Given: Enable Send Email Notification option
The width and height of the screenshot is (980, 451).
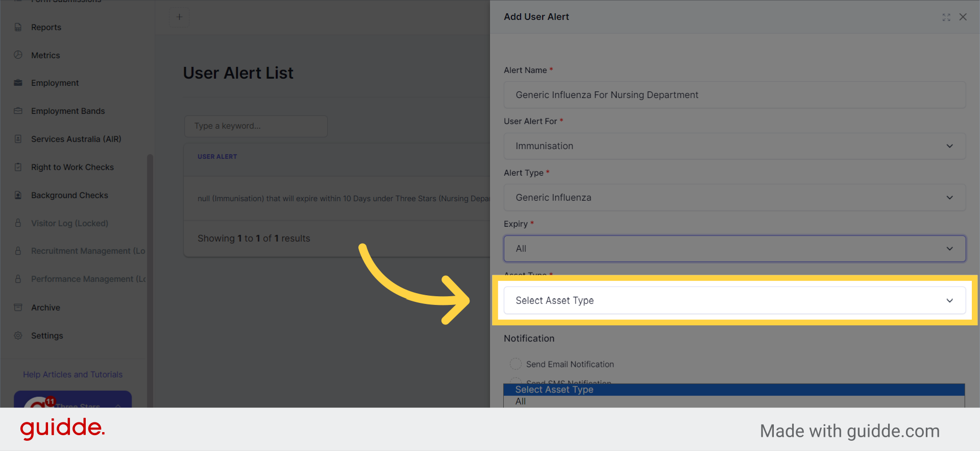Looking at the screenshot, I should 516,364.
